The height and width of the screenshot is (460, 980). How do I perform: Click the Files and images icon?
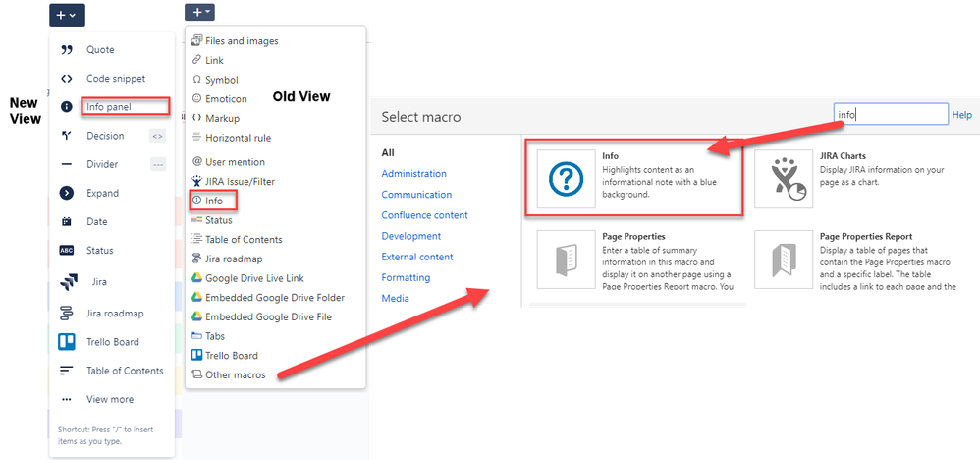pos(196,41)
